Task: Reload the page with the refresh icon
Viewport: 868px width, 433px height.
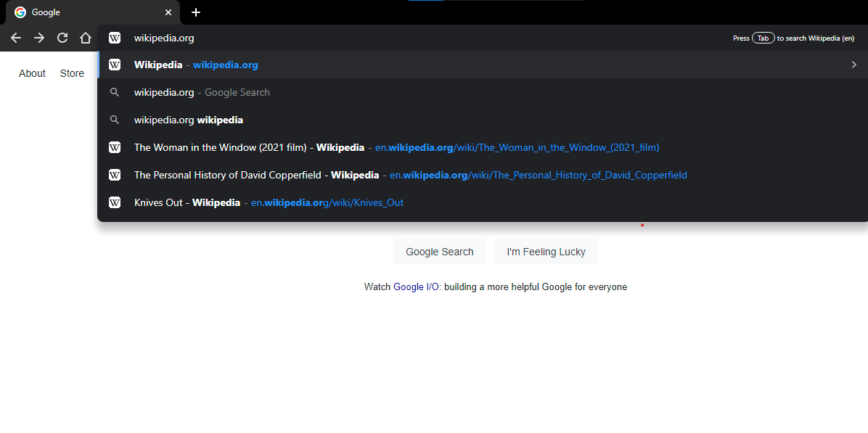Action: 62,38
